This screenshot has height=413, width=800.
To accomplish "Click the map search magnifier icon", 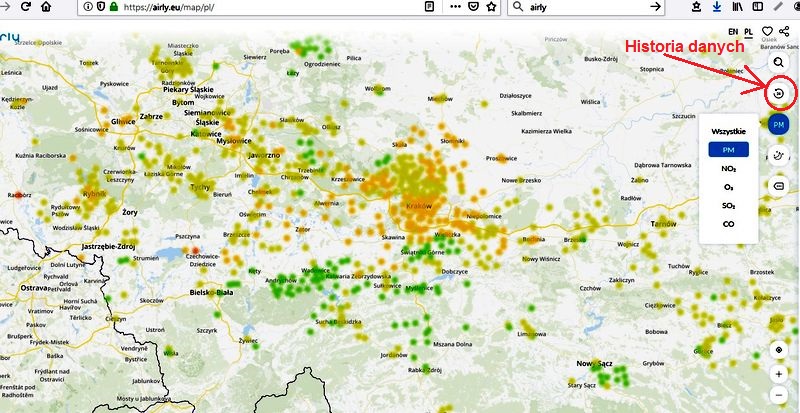I will point(778,62).
